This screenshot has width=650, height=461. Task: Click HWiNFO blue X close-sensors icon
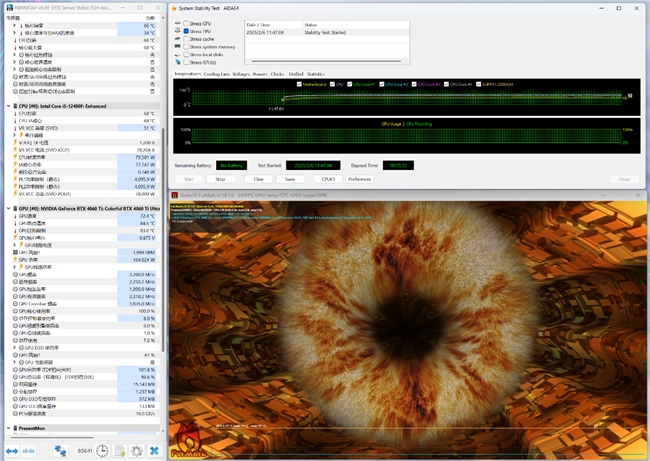pos(154,450)
